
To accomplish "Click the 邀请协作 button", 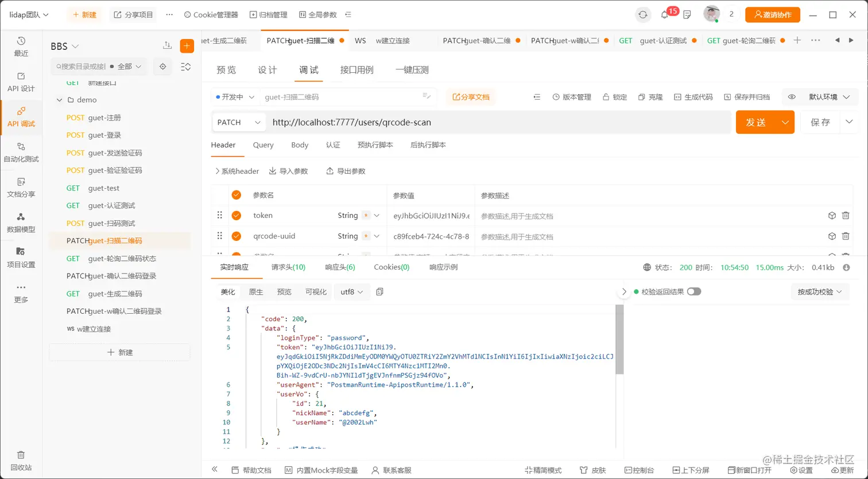I will coord(773,15).
